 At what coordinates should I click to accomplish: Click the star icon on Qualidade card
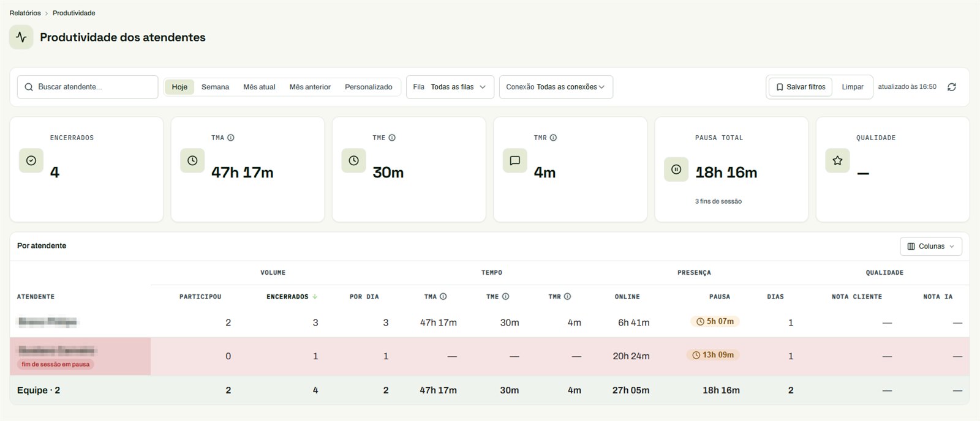837,160
